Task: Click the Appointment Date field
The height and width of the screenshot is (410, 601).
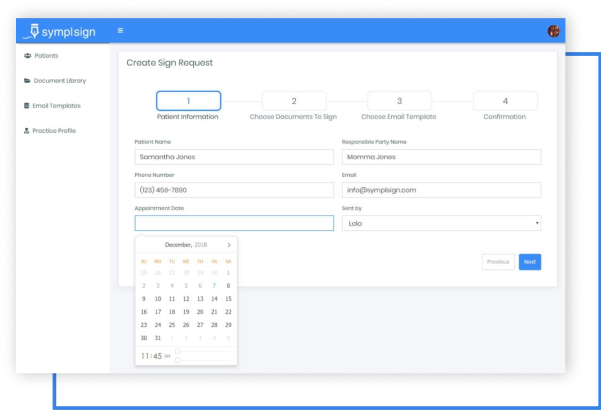Action: 234,223
